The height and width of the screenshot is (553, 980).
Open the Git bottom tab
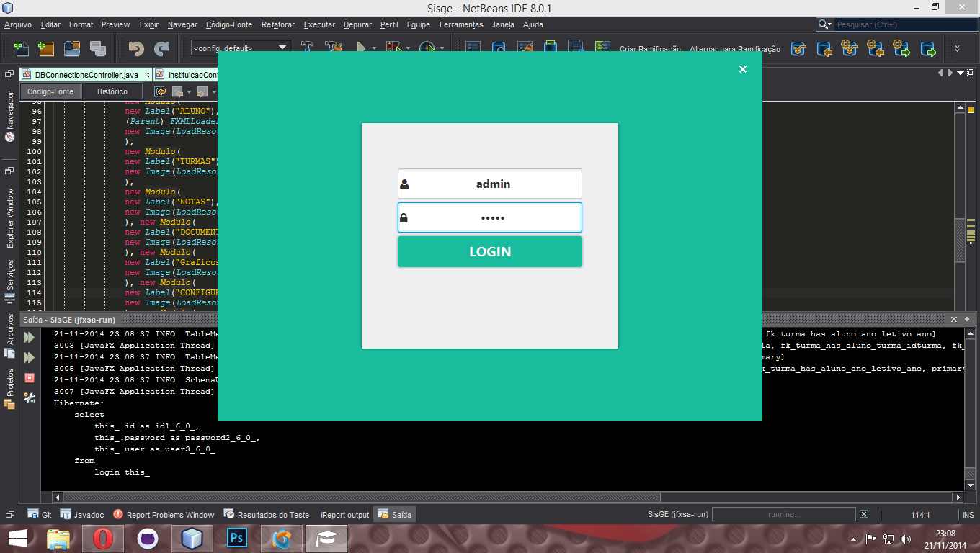pyautogui.click(x=40, y=514)
